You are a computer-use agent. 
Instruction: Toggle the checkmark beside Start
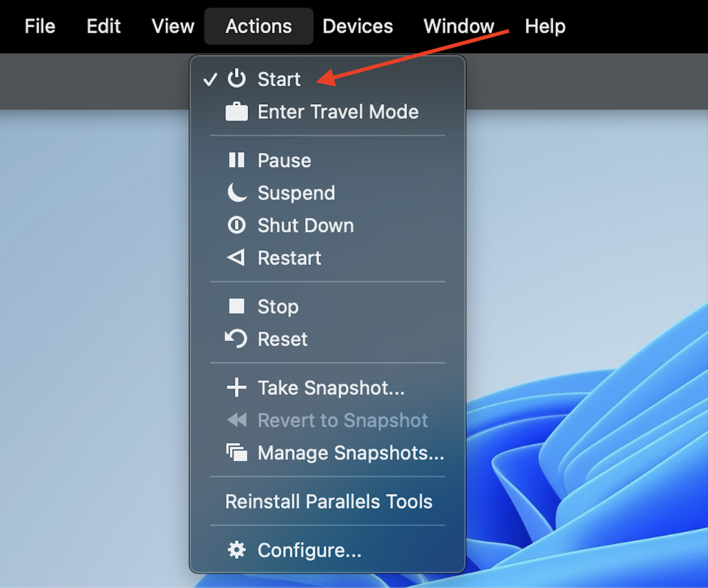210,80
